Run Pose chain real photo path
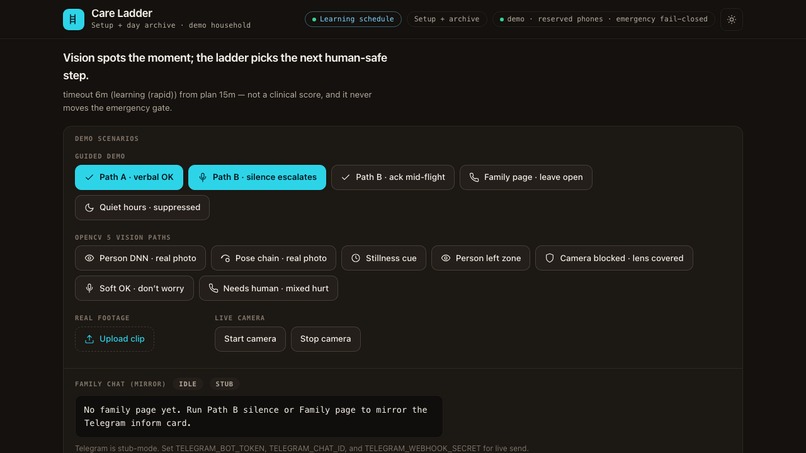806x453 pixels. pyautogui.click(x=273, y=258)
